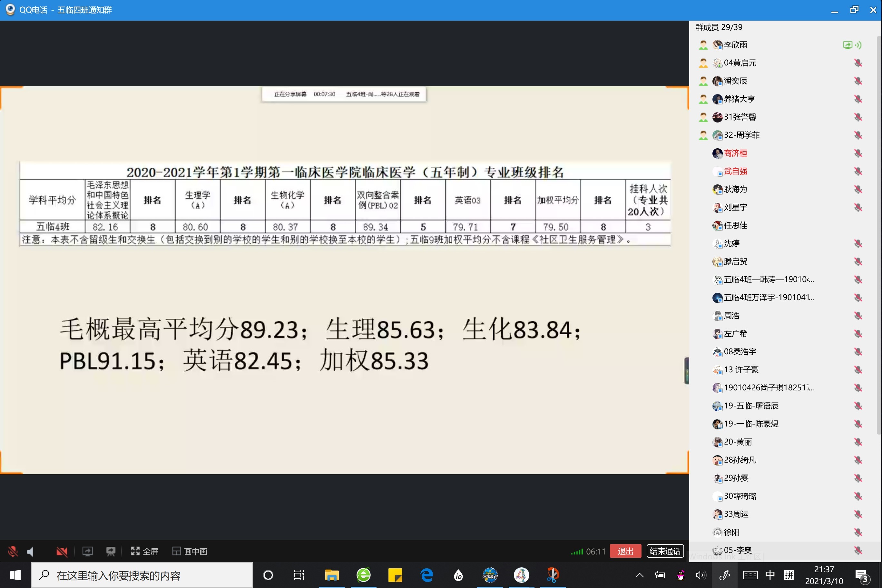Viewport: 882px width, 588px height.
Task: Open Microsoft Edge from taskbar
Action: [x=427, y=575]
